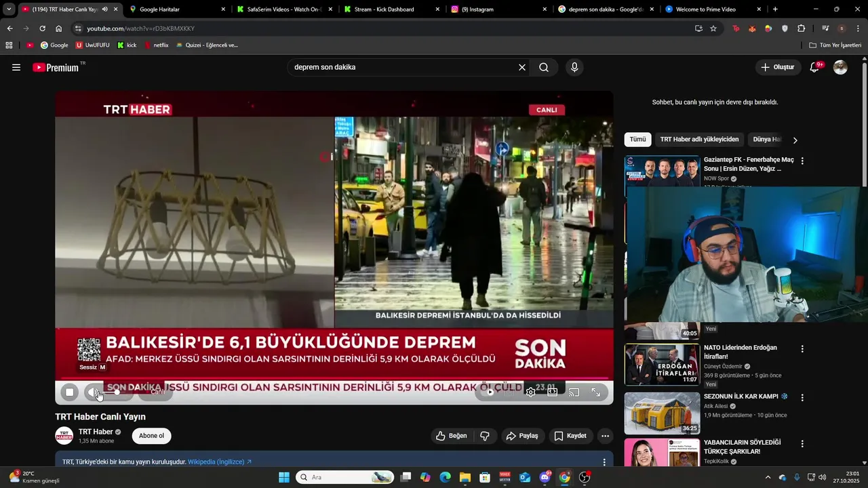
Task: Click the page vertical scrollbar
Action: (x=865, y=125)
